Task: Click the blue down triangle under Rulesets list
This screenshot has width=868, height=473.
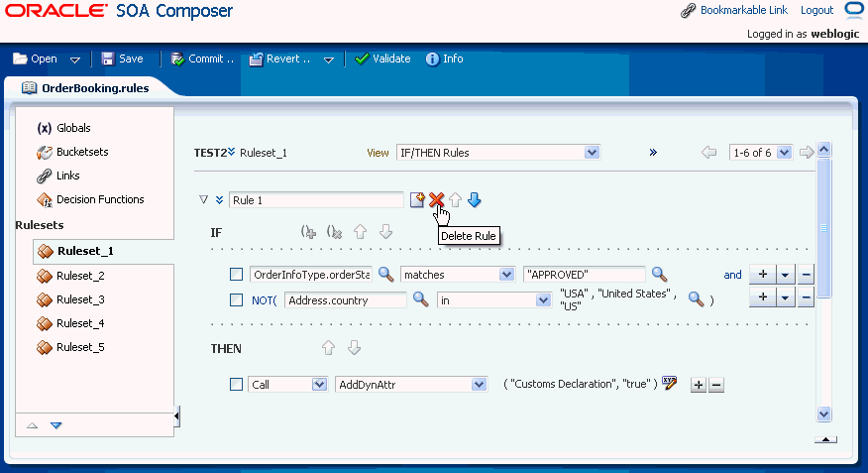Action: [55, 425]
